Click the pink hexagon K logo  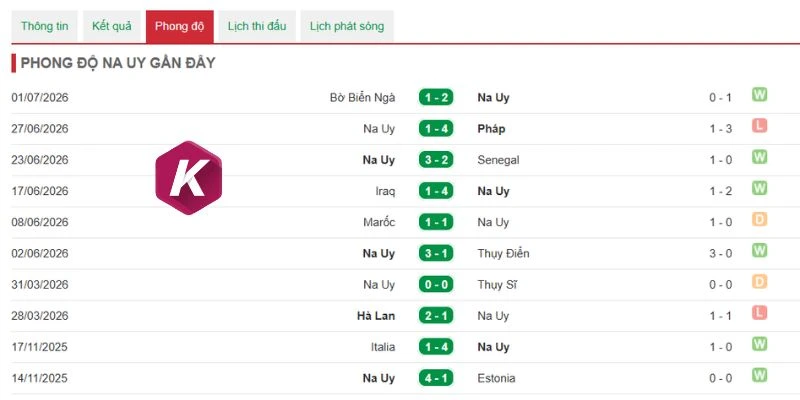tap(188, 178)
